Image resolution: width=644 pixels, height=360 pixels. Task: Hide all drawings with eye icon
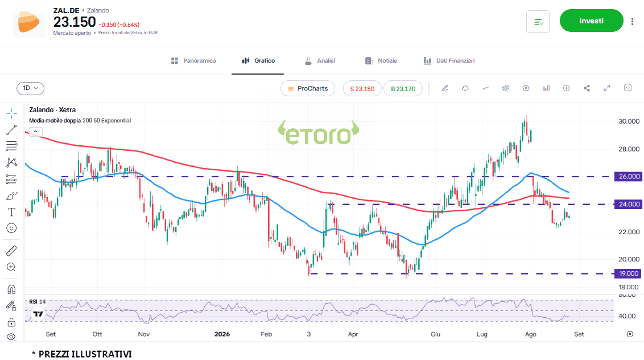11,337
